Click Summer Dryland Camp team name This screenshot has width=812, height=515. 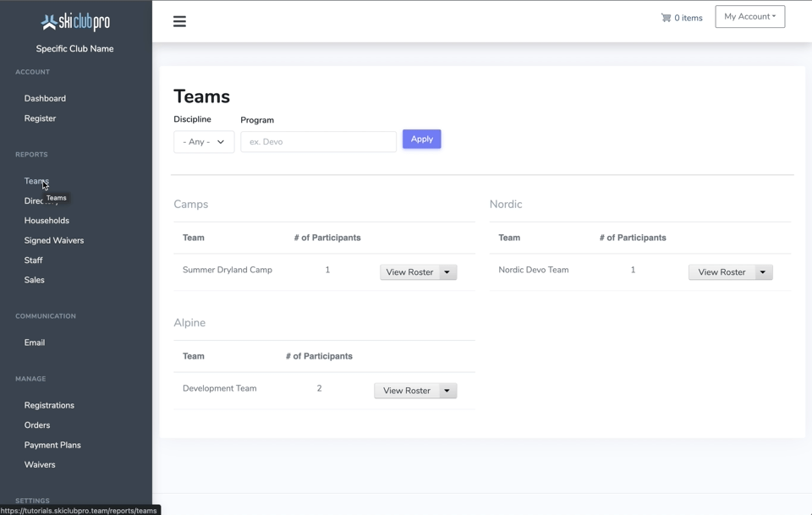coord(228,270)
